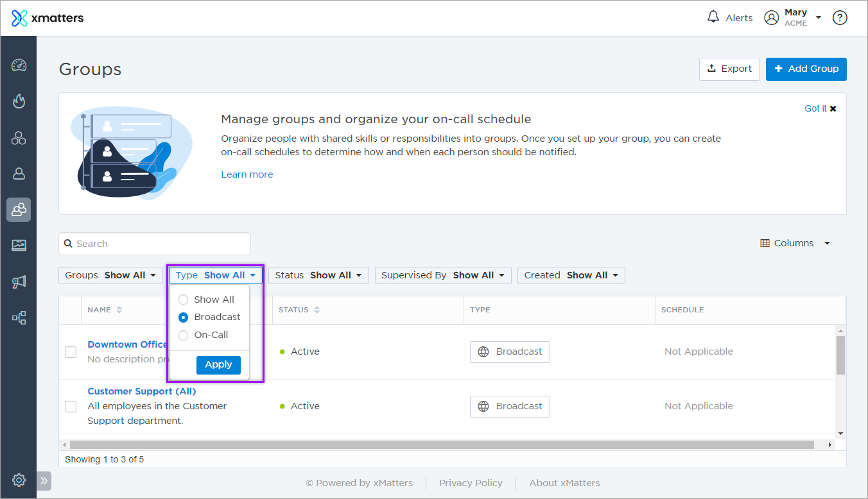
Task: Sort by the NAME column arrows
Action: 119,310
